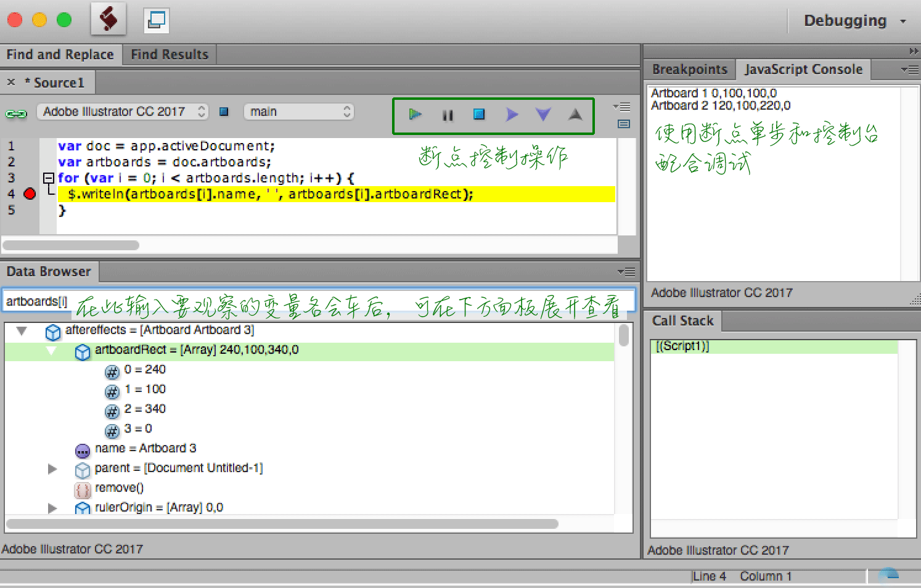Image resolution: width=921 pixels, height=588 pixels.
Task: Open the console panel flyout menu icon
Action: tap(909, 70)
